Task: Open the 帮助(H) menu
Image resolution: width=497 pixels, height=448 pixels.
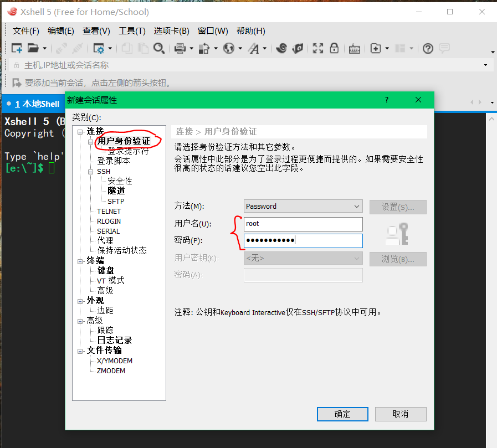Action: click(x=251, y=31)
